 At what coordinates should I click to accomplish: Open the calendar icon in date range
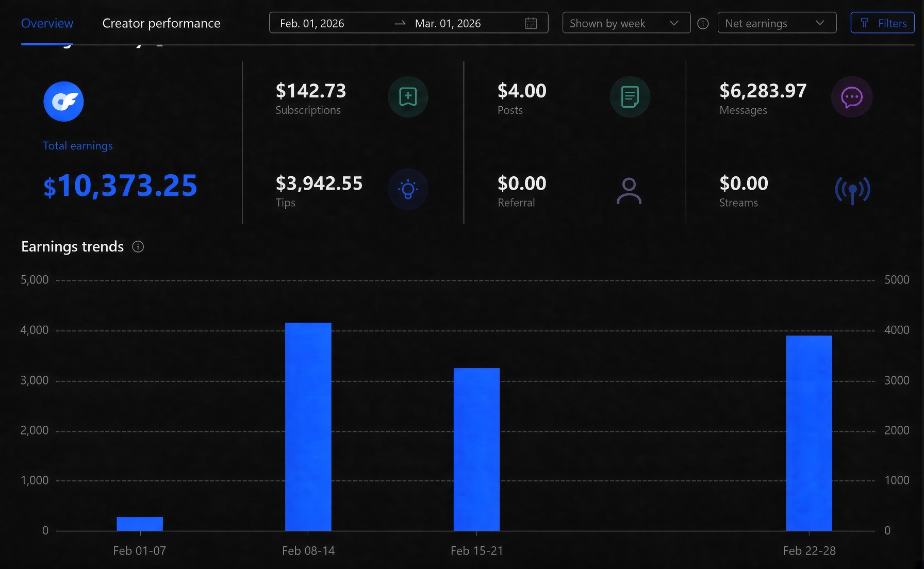coord(531,23)
